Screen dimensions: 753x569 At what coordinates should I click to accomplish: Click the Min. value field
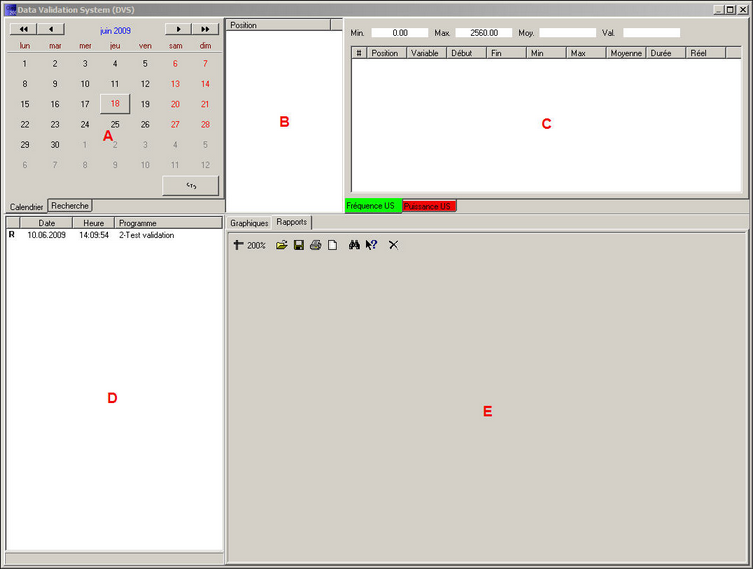[x=400, y=33]
